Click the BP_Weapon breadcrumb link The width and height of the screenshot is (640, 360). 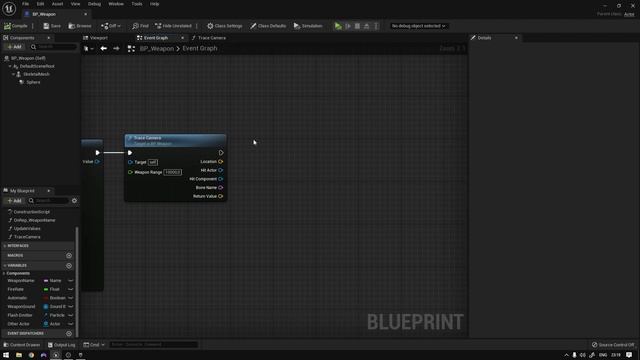coord(157,49)
